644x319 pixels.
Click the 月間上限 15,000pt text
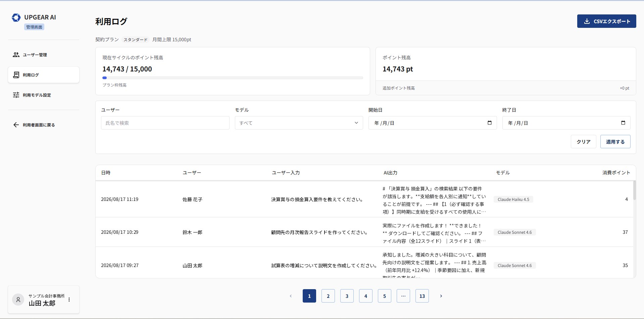pos(171,40)
